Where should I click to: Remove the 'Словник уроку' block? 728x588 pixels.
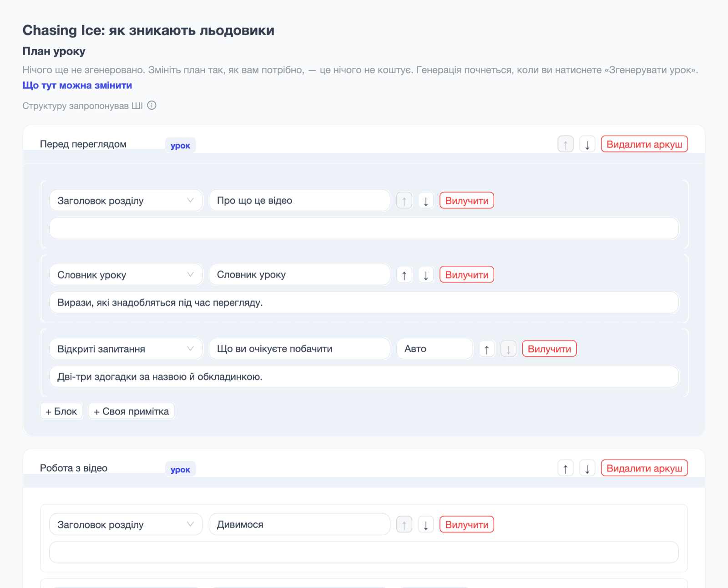tap(467, 275)
